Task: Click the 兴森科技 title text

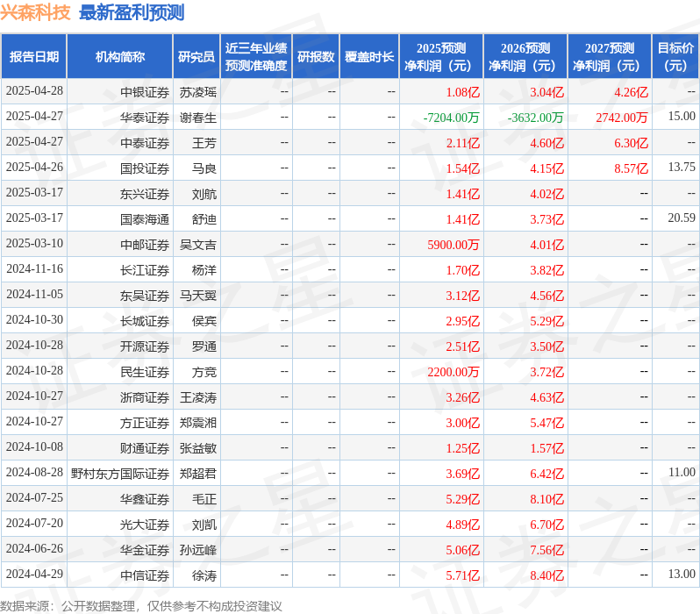Action: [36, 12]
